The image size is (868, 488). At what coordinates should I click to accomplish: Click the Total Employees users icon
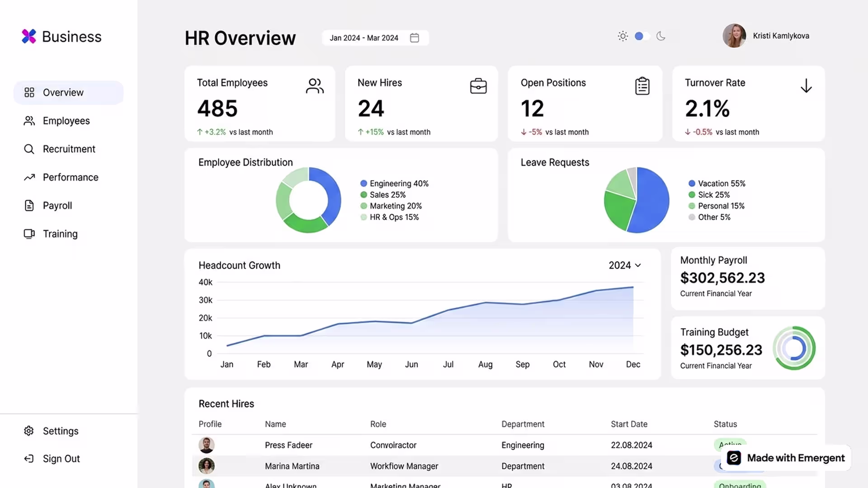click(315, 86)
